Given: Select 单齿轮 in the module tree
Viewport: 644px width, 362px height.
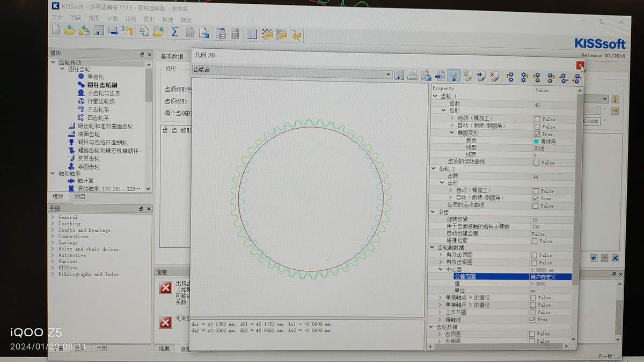Looking at the screenshot, I should coord(96,77).
